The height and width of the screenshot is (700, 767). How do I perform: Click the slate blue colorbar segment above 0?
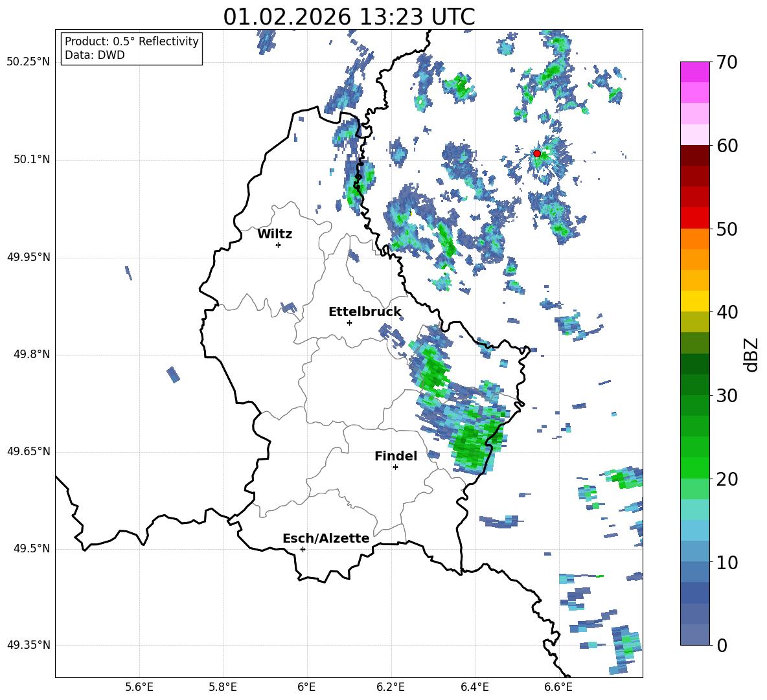pyautogui.click(x=694, y=635)
